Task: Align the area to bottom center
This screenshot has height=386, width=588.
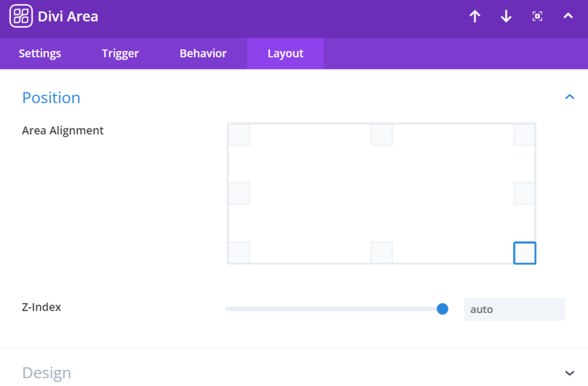Action: pos(382,253)
